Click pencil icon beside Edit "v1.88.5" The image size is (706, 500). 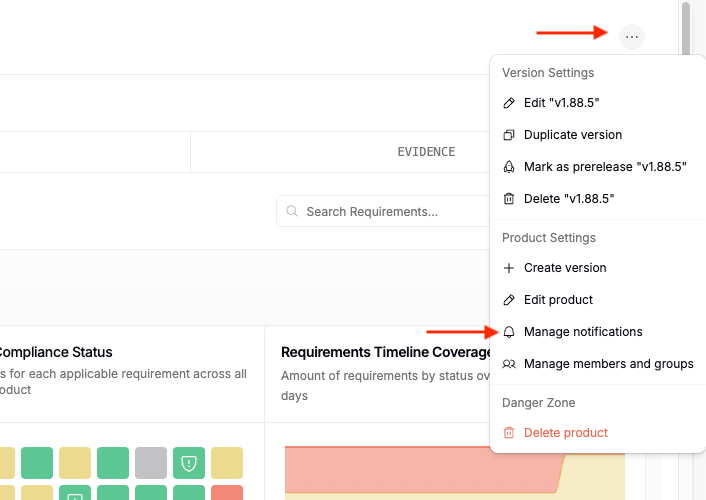[x=509, y=103]
